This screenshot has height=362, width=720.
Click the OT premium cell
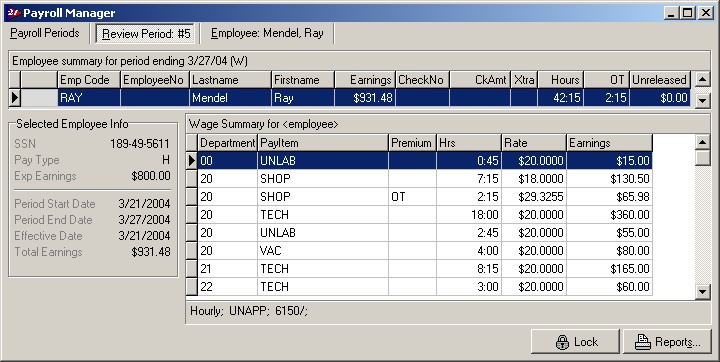point(412,197)
